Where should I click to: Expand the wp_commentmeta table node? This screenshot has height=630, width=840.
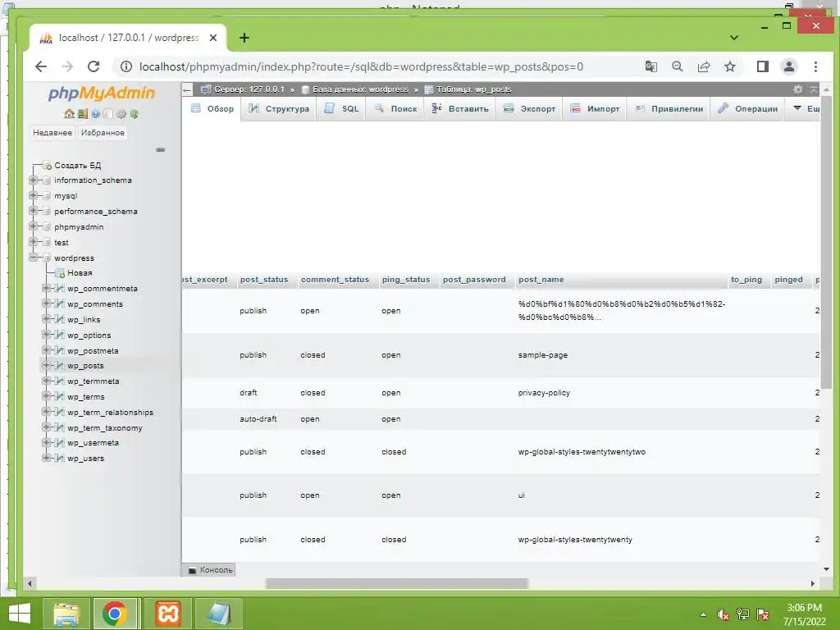[46, 288]
